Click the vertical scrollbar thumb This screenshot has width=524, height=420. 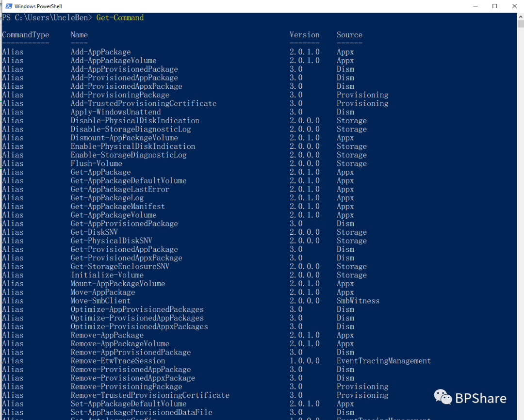point(521,24)
